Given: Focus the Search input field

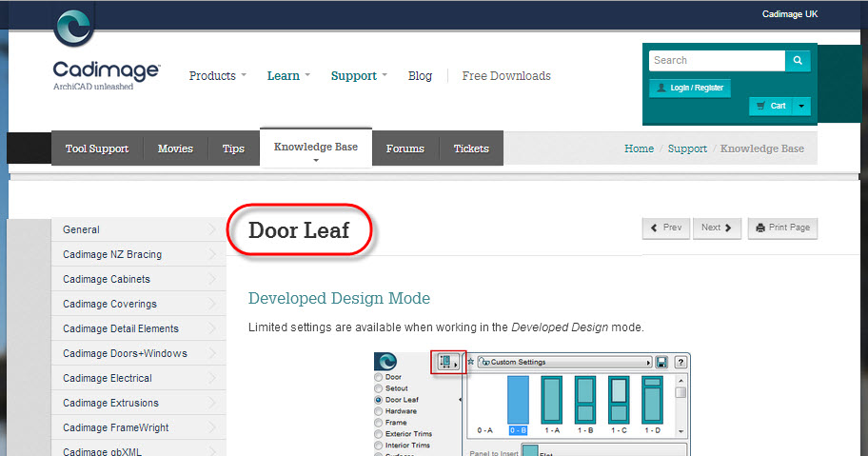Looking at the screenshot, I should pyautogui.click(x=717, y=60).
